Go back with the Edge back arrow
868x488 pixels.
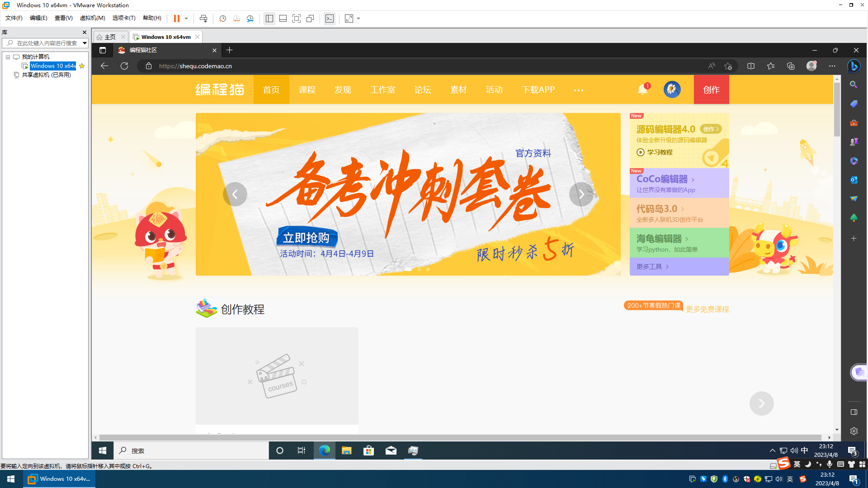pyautogui.click(x=104, y=66)
